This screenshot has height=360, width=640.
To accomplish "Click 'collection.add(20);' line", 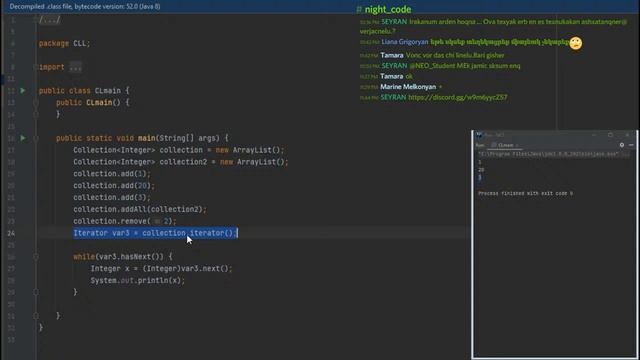I will pos(114,185).
